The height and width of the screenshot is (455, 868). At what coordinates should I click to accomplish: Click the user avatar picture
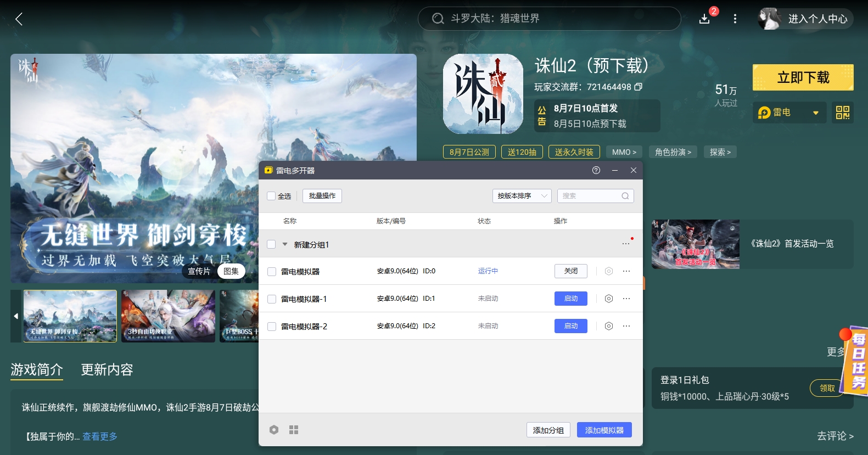(769, 19)
